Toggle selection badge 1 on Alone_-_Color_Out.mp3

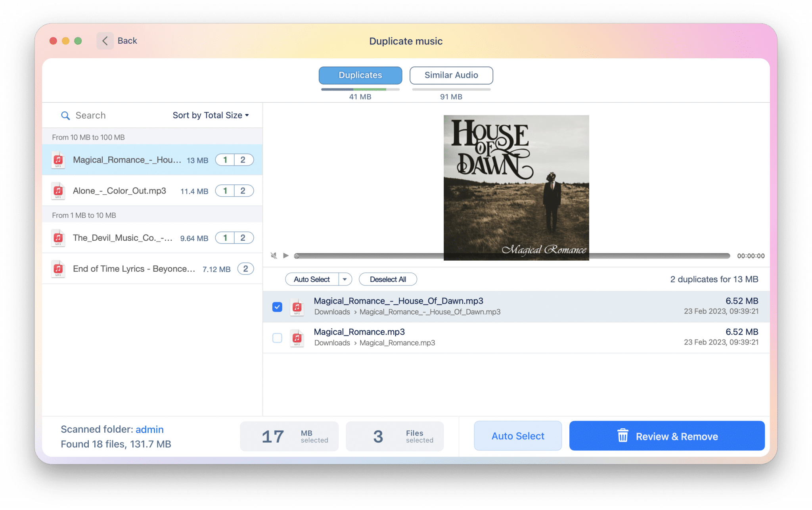[x=225, y=191]
